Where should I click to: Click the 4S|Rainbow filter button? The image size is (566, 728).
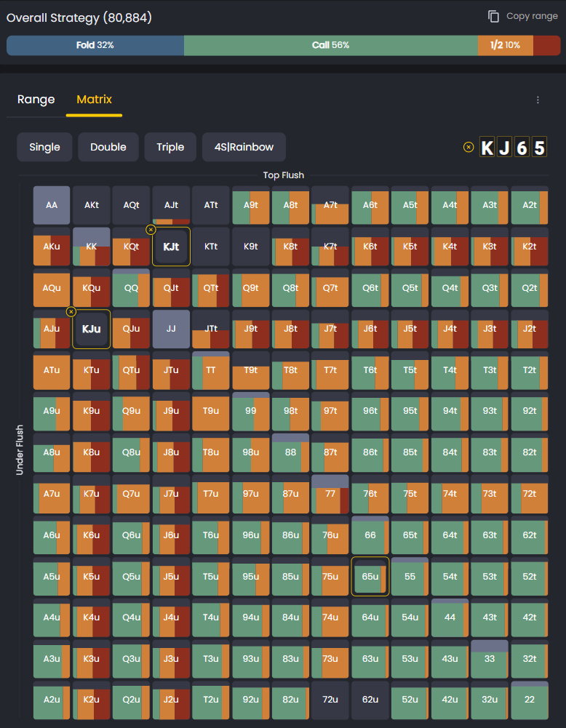pos(244,147)
